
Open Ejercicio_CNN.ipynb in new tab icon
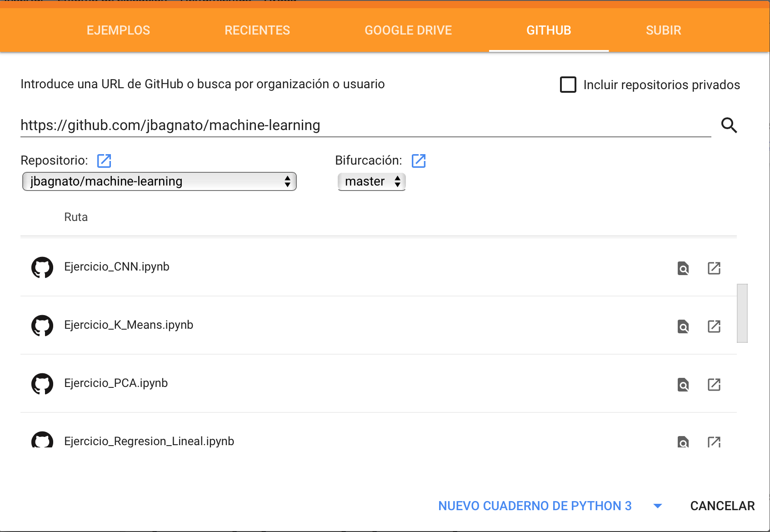coord(714,268)
